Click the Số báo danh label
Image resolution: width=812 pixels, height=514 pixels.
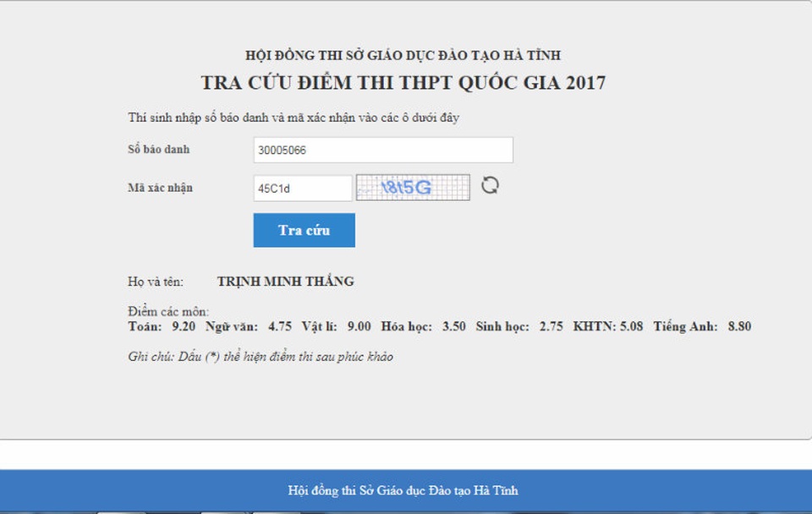coord(159,150)
